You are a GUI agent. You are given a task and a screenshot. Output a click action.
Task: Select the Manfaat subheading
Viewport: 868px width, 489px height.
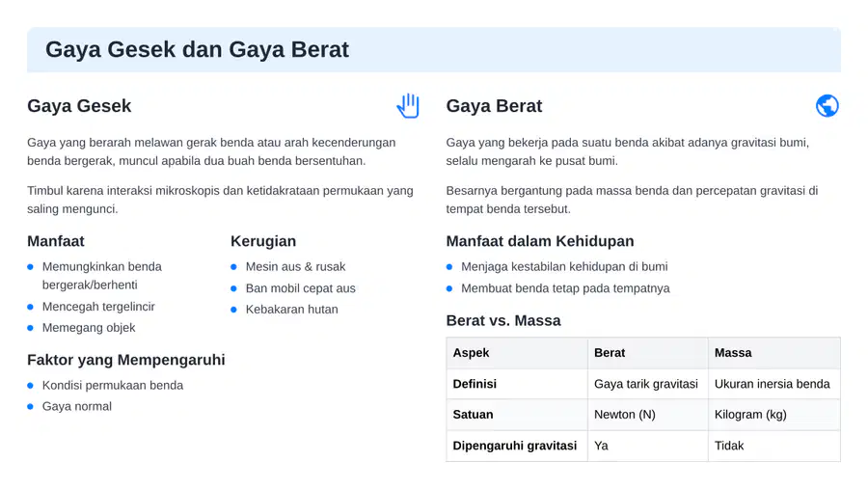56,241
